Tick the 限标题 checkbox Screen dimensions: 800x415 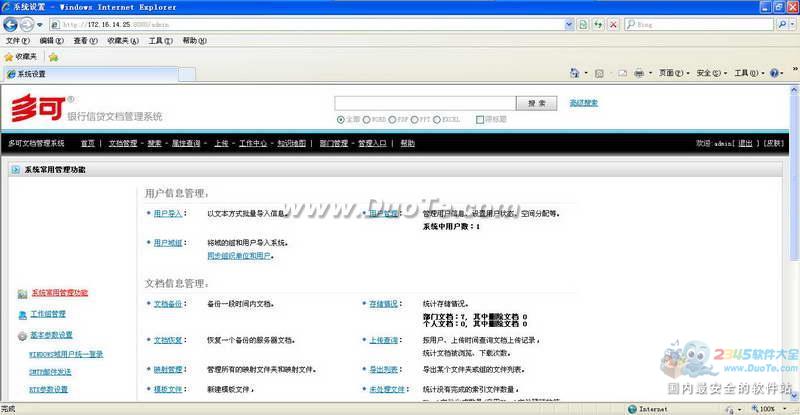480,119
